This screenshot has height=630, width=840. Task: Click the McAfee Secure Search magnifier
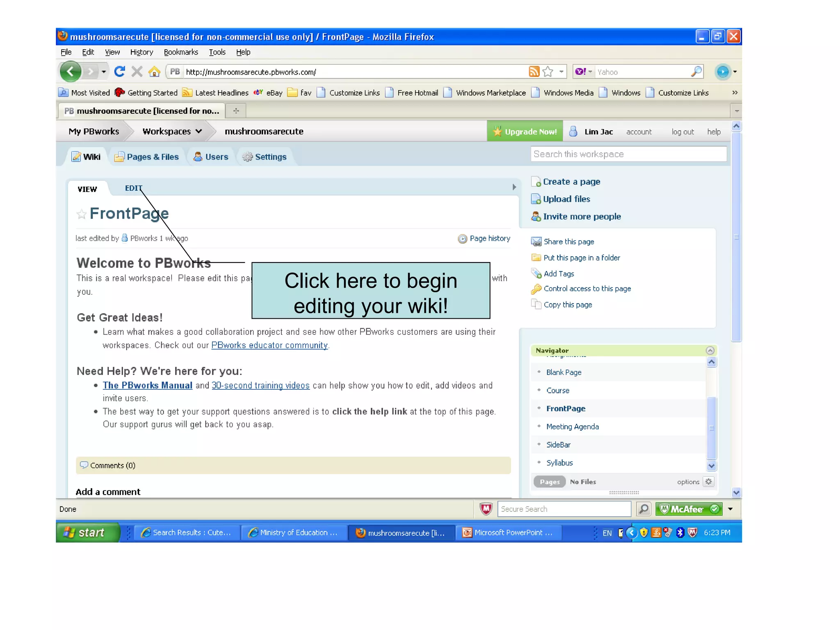[644, 509]
